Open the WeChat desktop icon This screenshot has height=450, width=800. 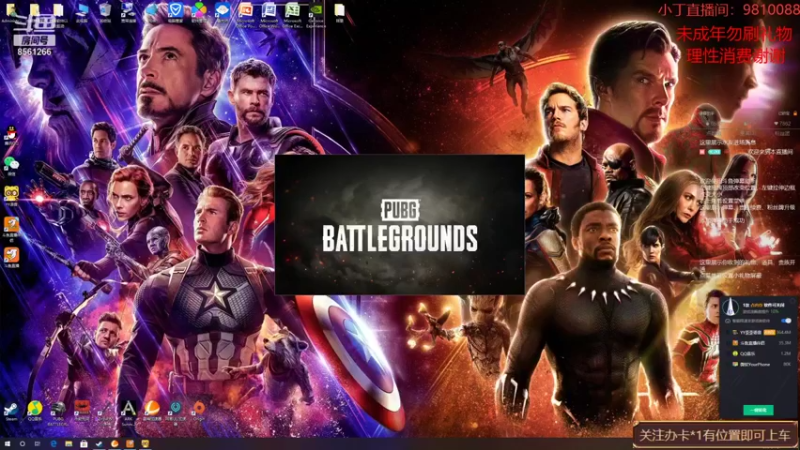(x=11, y=166)
